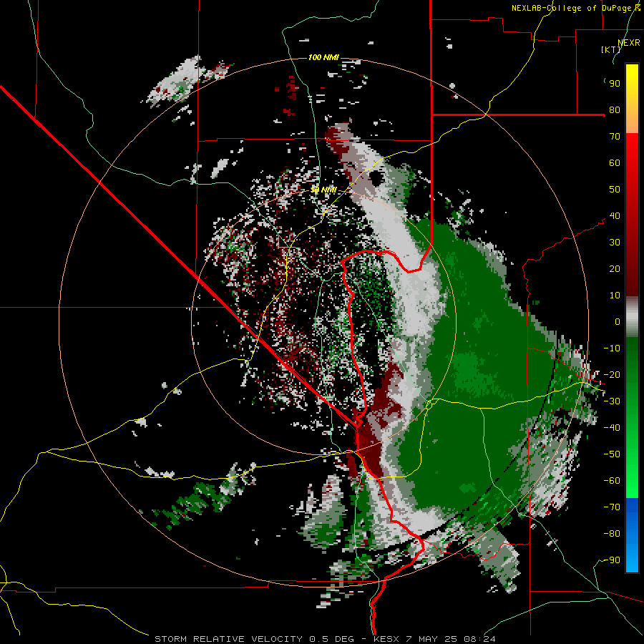
Task: Click the 0.5 DEG tilt text in caption
Action: point(331,639)
